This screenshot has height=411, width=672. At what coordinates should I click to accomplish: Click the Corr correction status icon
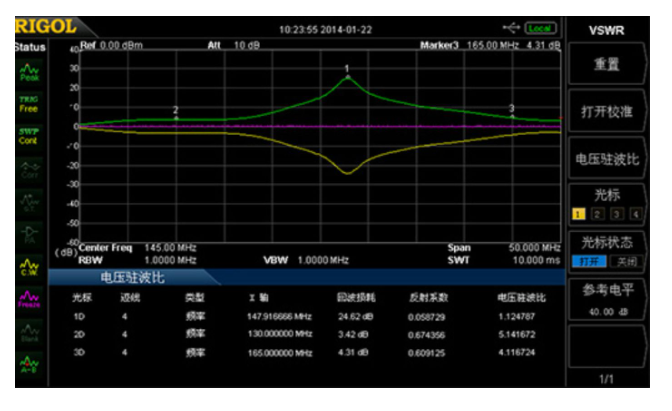29,170
